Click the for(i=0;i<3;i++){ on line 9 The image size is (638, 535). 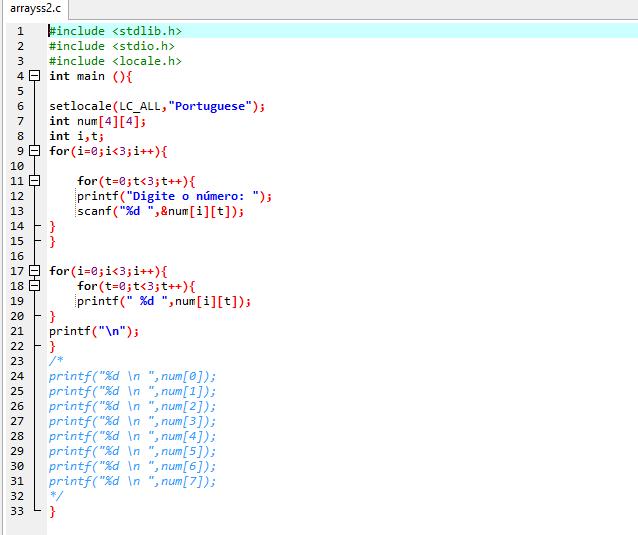point(108,151)
